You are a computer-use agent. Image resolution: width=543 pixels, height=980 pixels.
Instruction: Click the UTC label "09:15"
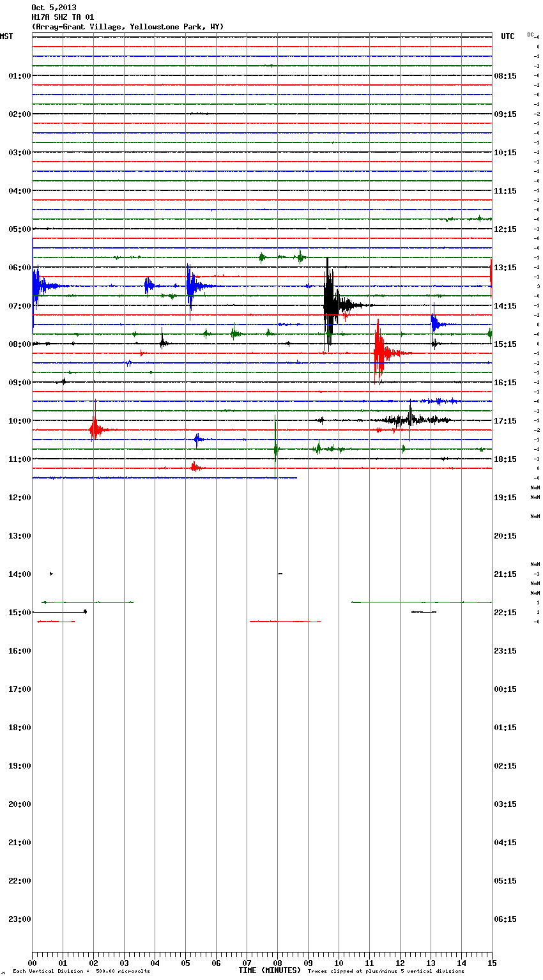505,114
